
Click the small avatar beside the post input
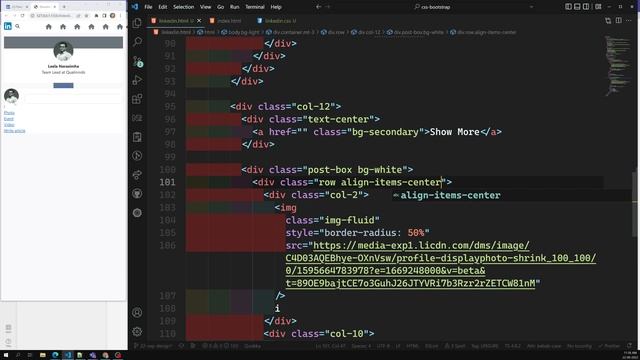coord(11,96)
